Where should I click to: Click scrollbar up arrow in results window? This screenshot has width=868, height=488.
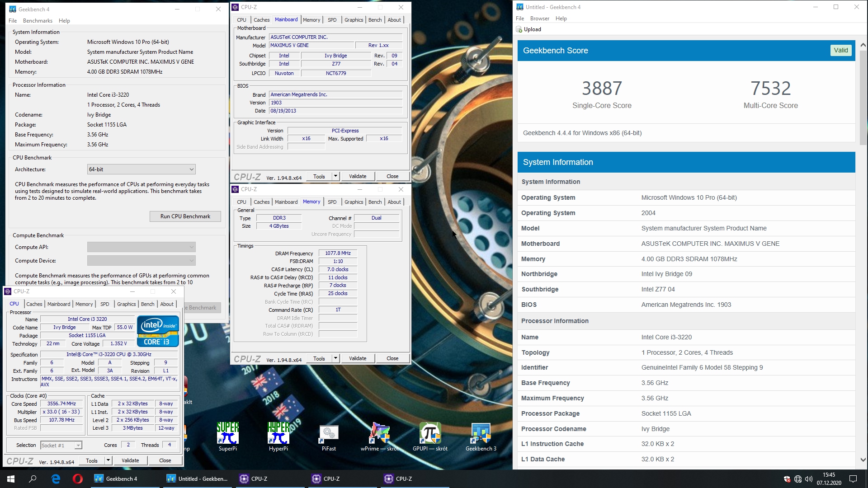(x=863, y=45)
